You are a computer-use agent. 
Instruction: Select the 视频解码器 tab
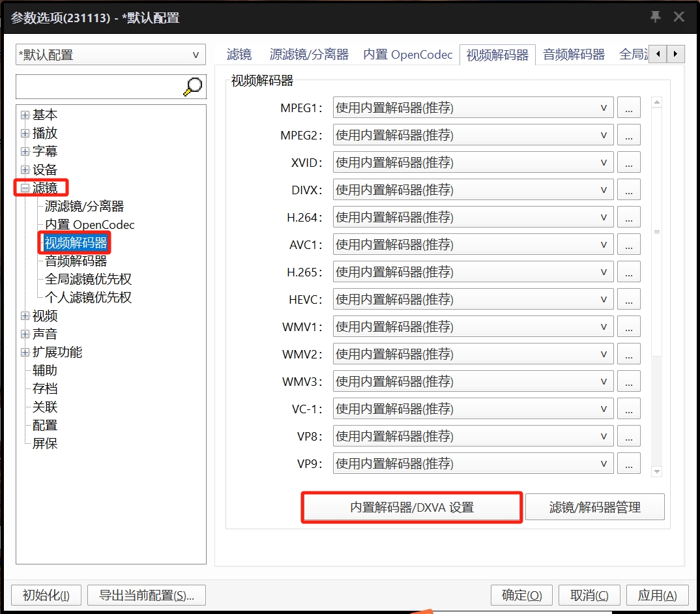click(x=497, y=55)
